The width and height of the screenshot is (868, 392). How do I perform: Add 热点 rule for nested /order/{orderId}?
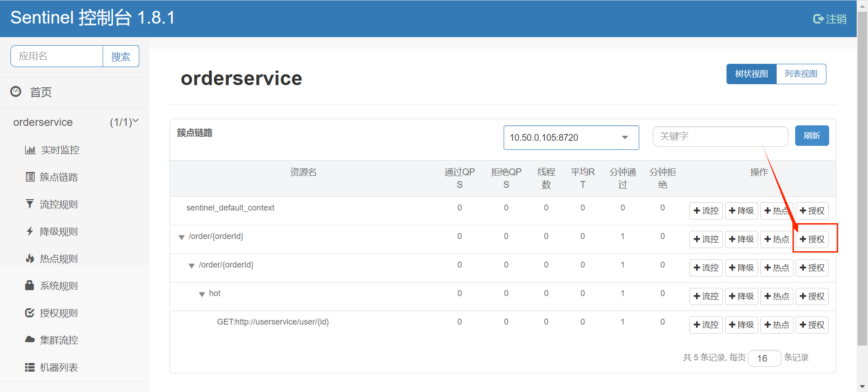coord(777,268)
